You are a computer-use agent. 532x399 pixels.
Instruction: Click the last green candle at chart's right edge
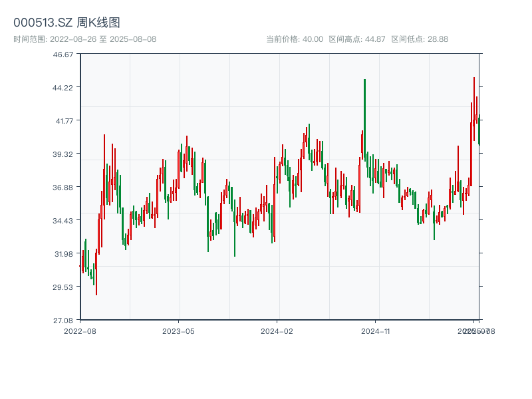coord(479,130)
